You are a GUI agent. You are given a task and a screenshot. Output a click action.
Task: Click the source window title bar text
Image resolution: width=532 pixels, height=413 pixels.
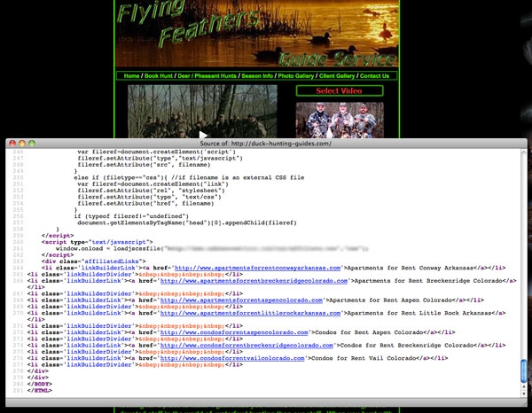(x=266, y=144)
